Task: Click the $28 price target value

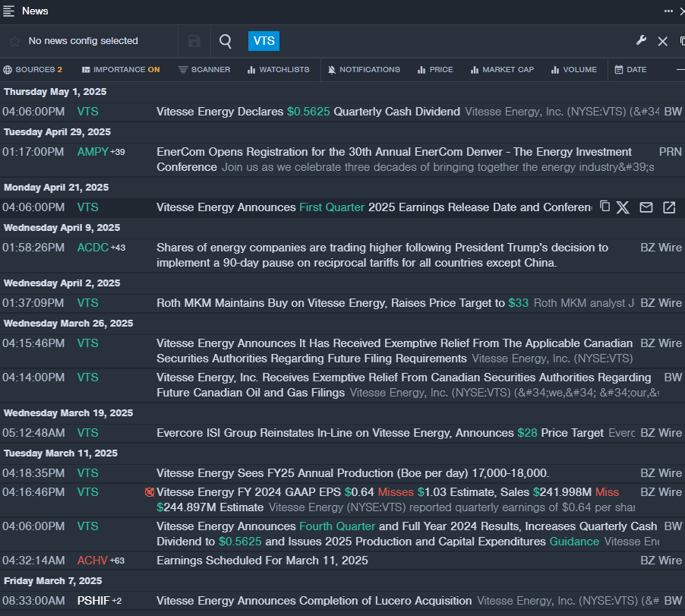Action: (527, 432)
